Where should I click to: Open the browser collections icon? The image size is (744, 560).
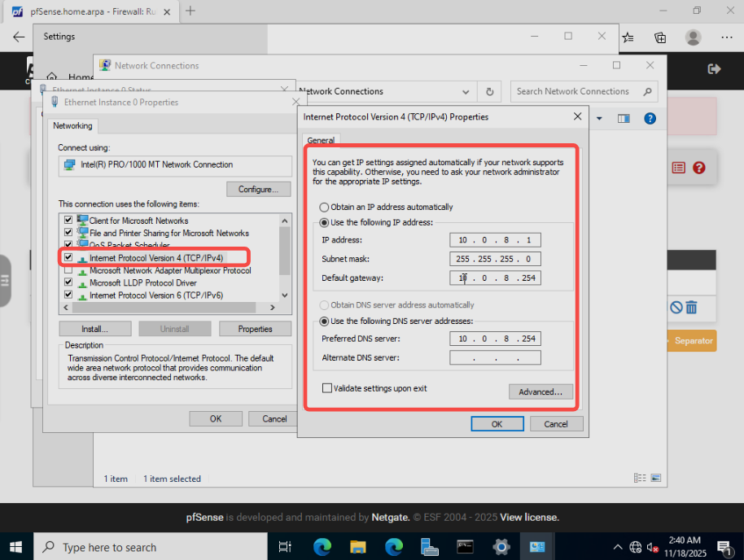coord(660,37)
